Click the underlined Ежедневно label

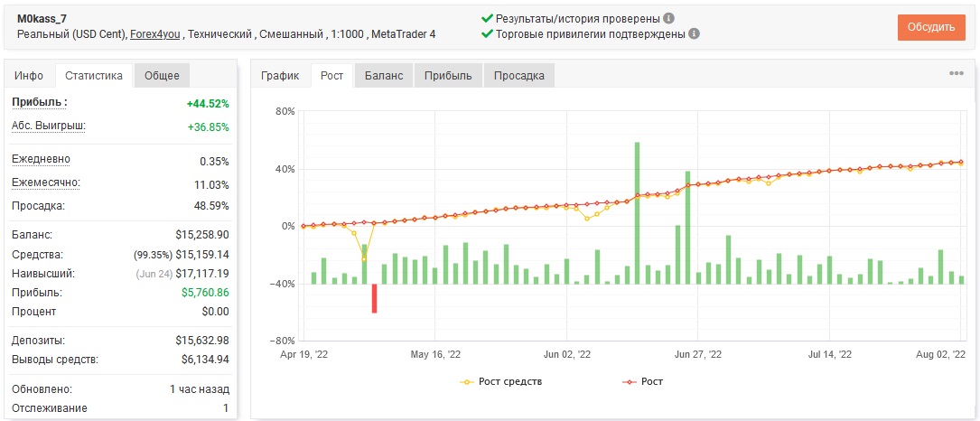click(42, 159)
